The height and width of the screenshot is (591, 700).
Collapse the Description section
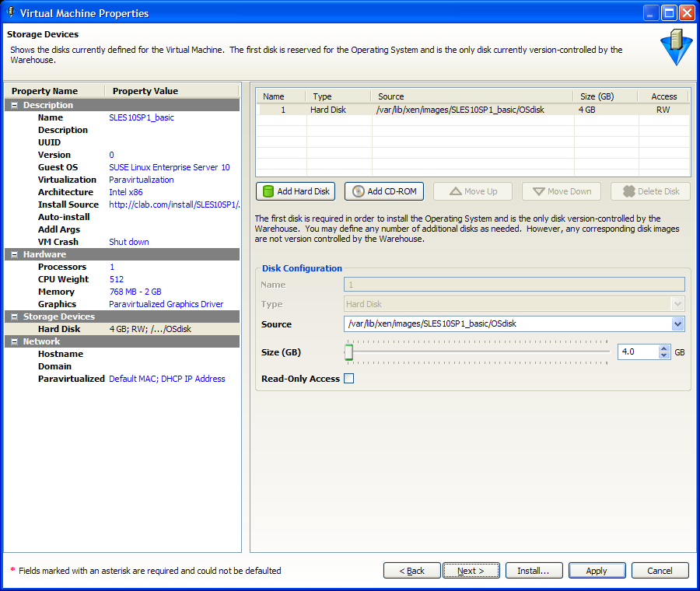click(14, 105)
